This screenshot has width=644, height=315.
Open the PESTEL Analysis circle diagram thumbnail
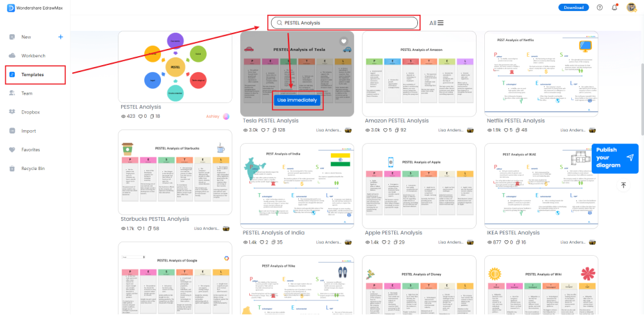[x=175, y=66]
